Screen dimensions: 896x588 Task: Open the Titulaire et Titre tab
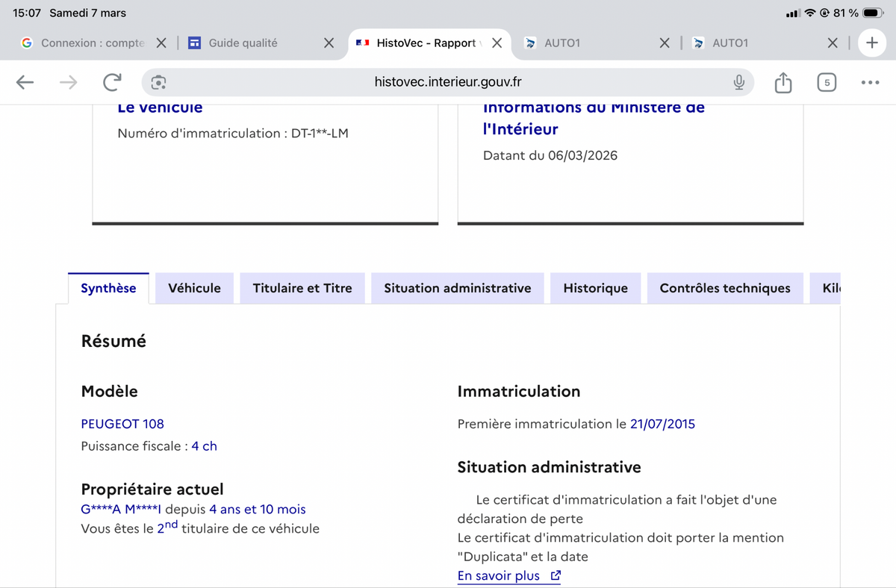click(x=302, y=288)
